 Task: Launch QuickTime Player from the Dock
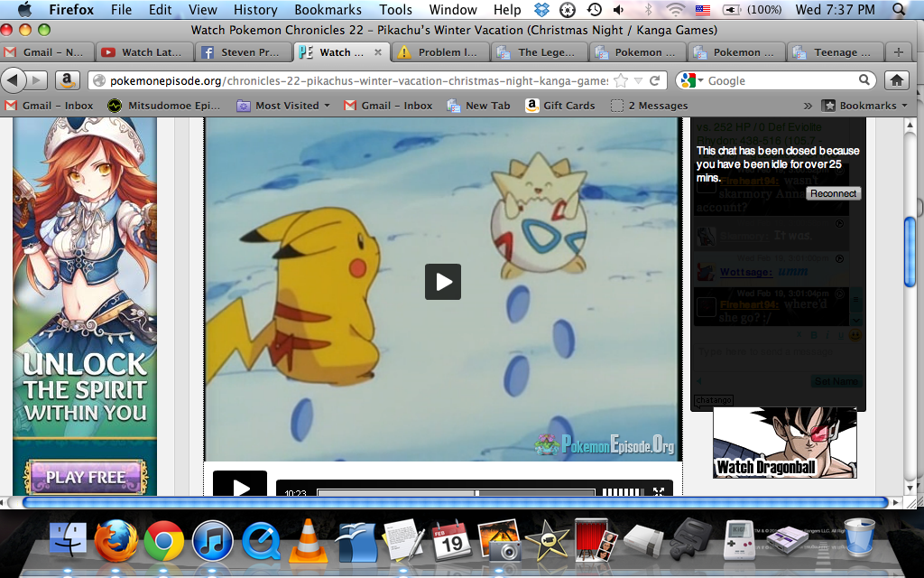pyautogui.click(x=261, y=540)
